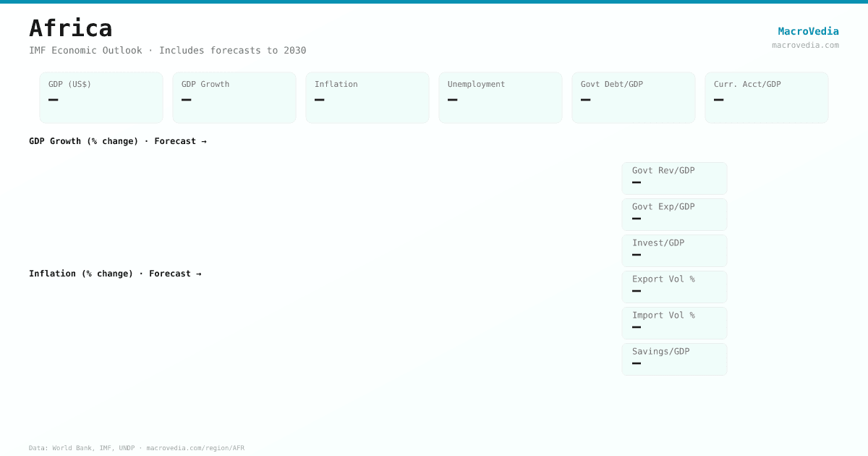This screenshot has height=456, width=868.
Task: Open the Unemployment stat card
Action: 501,98
